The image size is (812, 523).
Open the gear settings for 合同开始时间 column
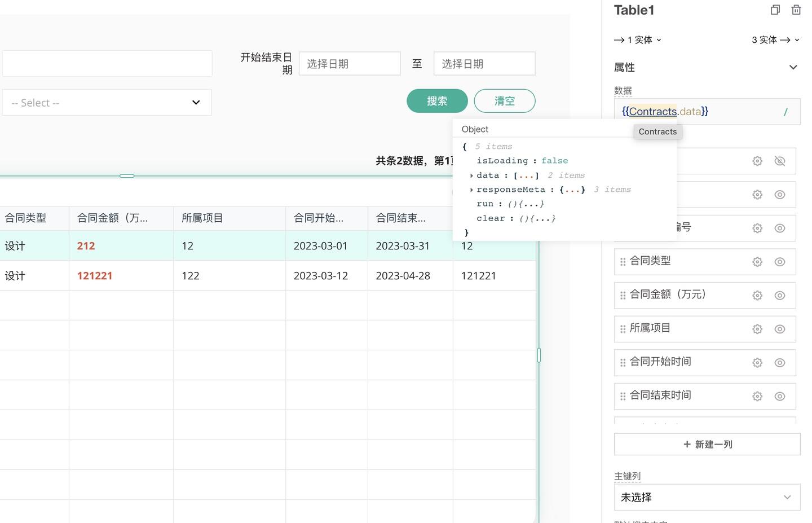coord(757,363)
